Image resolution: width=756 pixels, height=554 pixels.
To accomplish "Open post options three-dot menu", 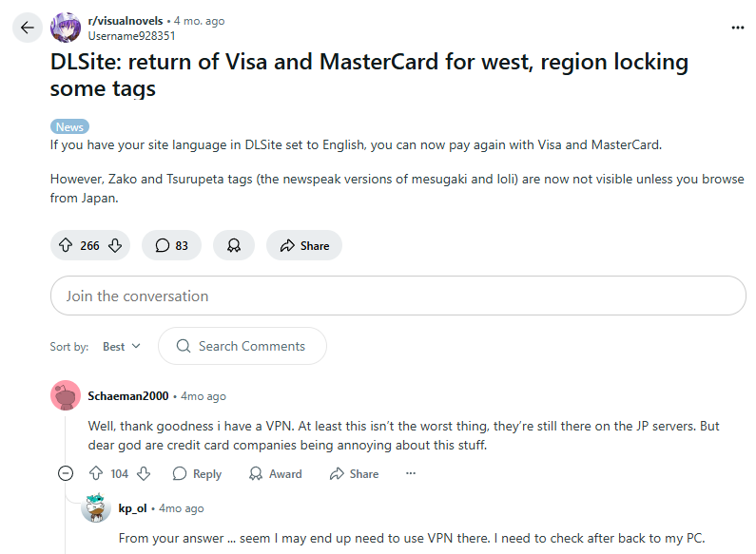I will (x=737, y=28).
